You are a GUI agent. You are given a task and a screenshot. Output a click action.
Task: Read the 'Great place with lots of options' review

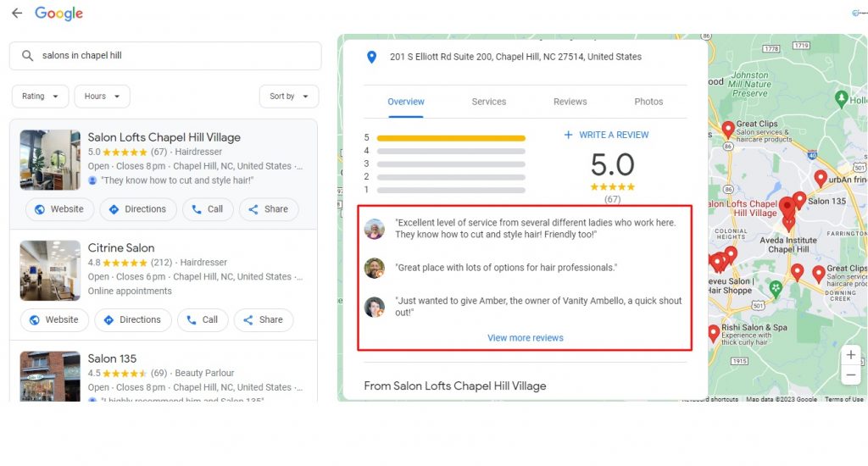click(x=506, y=268)
